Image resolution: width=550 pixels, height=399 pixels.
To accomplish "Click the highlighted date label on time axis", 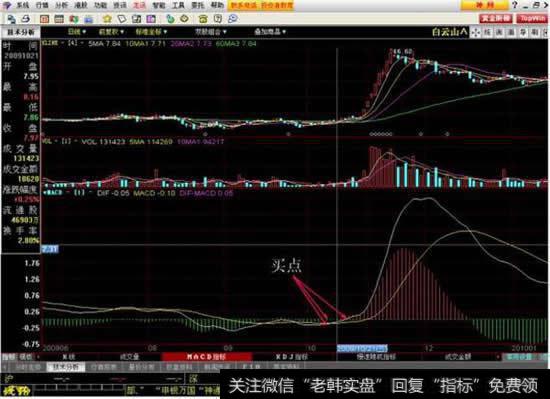I will coord(362,348).
